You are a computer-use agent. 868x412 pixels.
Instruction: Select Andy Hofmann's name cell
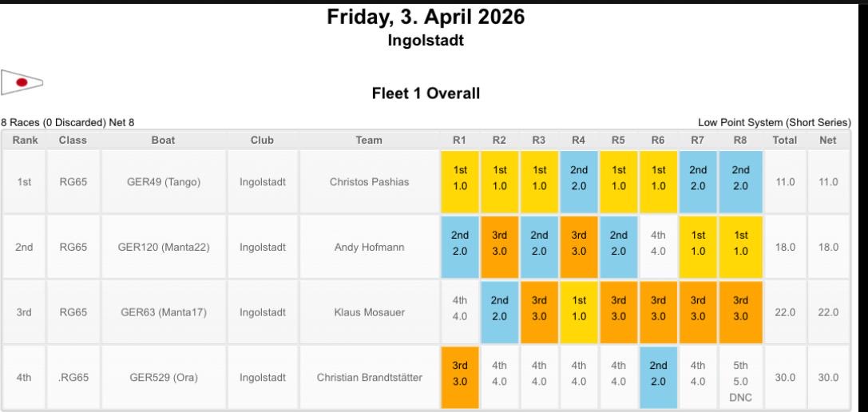pos(369,247)
